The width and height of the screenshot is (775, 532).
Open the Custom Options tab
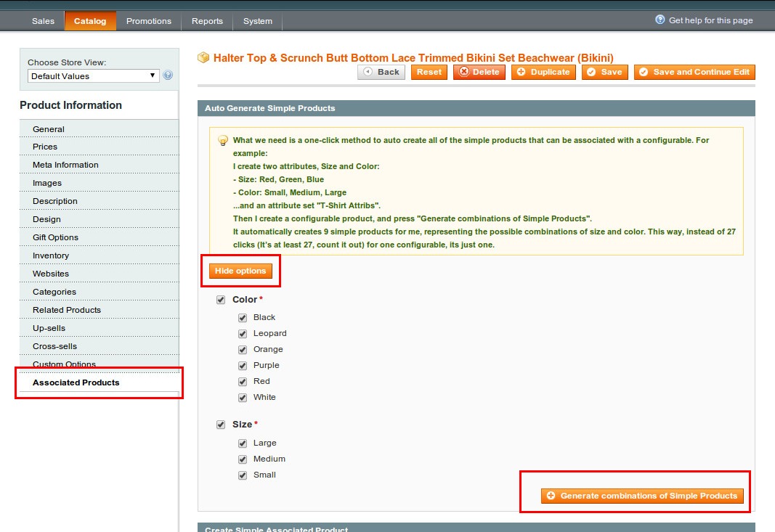tap(100, 364)
